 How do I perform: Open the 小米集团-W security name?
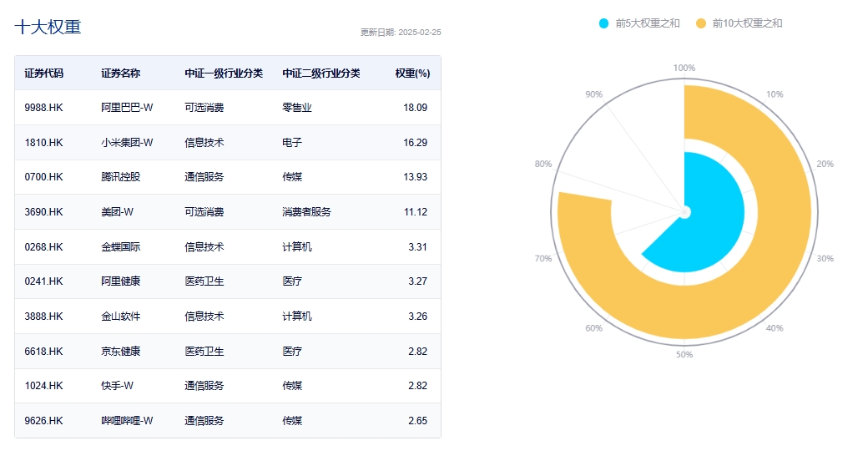pyautogui.click(x=127, y=143)
